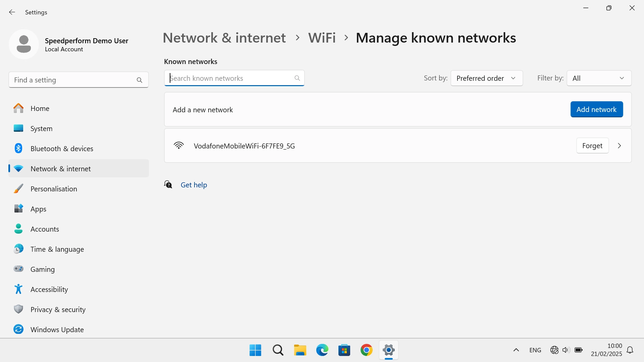644x362 pixels.
Task: Open the Filter by All dropdown
Action: [598, 78]
